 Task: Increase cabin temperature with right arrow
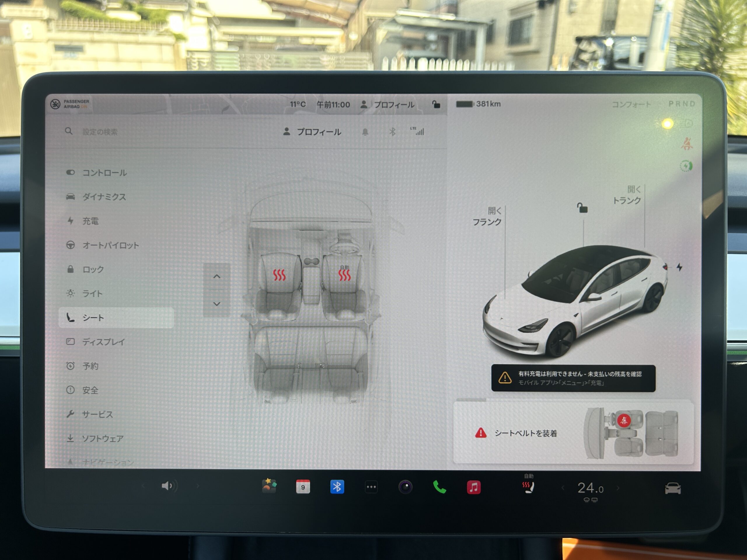pos(618,488)
